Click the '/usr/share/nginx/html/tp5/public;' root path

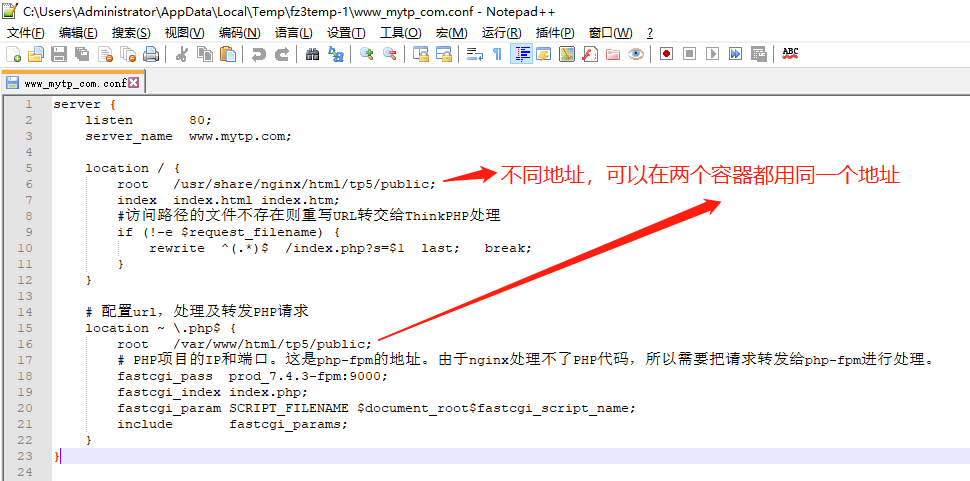(304, 184)
